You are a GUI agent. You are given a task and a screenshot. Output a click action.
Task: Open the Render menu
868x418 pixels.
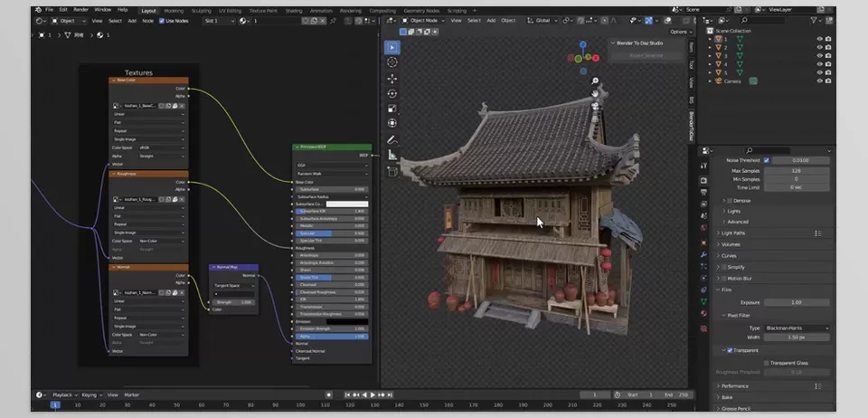80,10
